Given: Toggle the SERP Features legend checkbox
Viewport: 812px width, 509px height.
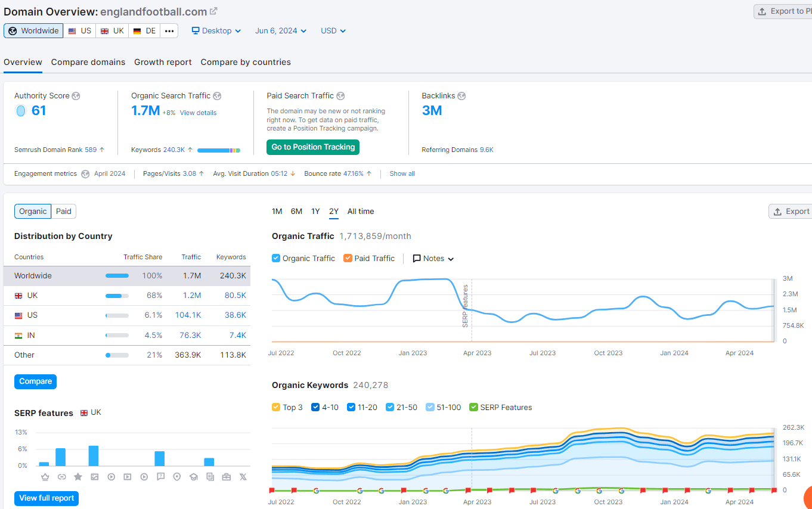Looking at the screenshot, I should (473, 408).
